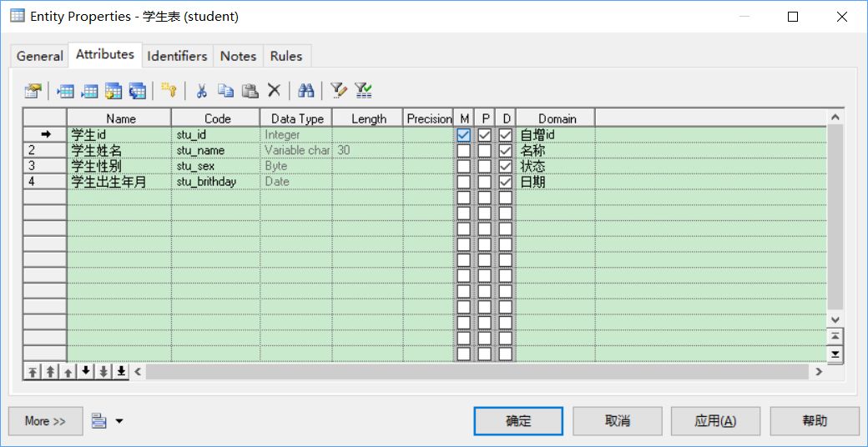
Task: Click the 日期 domain cell
Action: [556, 182]
